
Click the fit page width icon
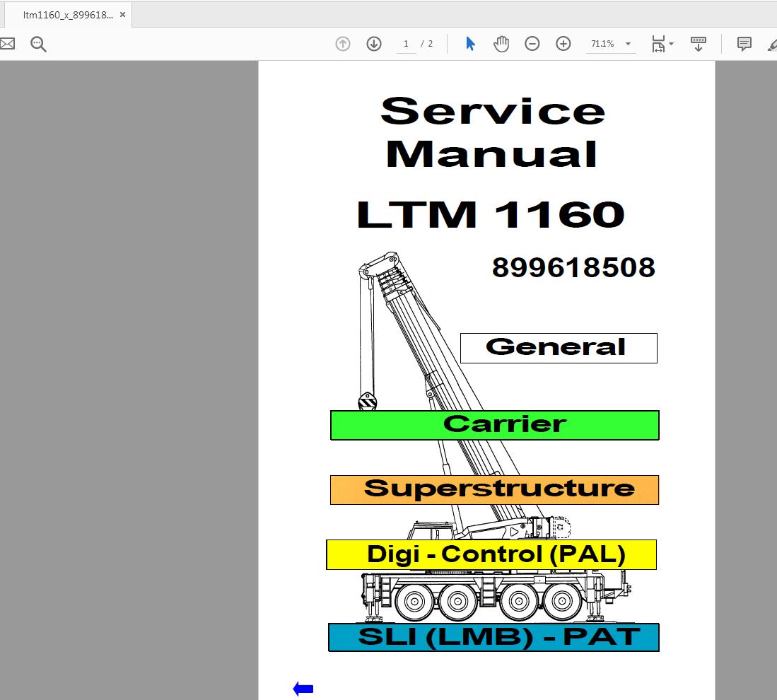click(x=658, y=44)
